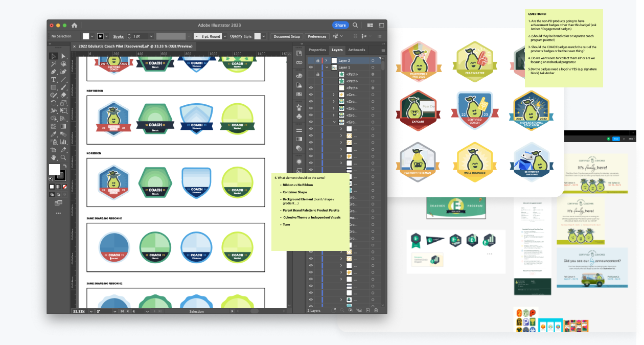644x345 pixels.
Task: Open the graphic Style dropdown
Action: tap(264, 36)
